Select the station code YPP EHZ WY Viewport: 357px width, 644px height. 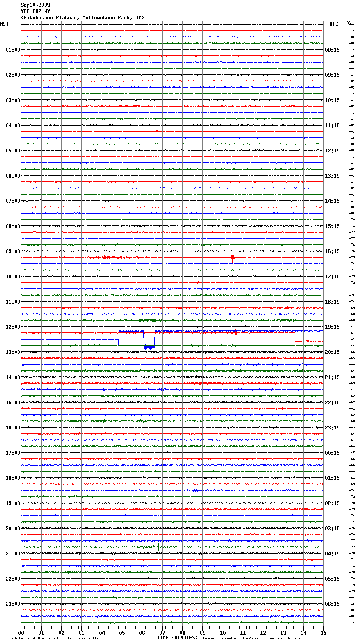pos(35,11)
